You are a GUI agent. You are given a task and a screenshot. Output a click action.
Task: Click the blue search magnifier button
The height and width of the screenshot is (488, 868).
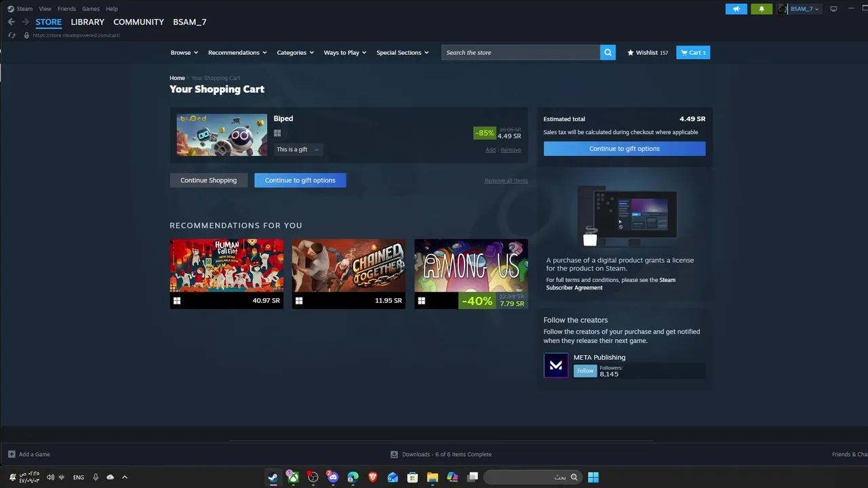(x=608, y=52)
